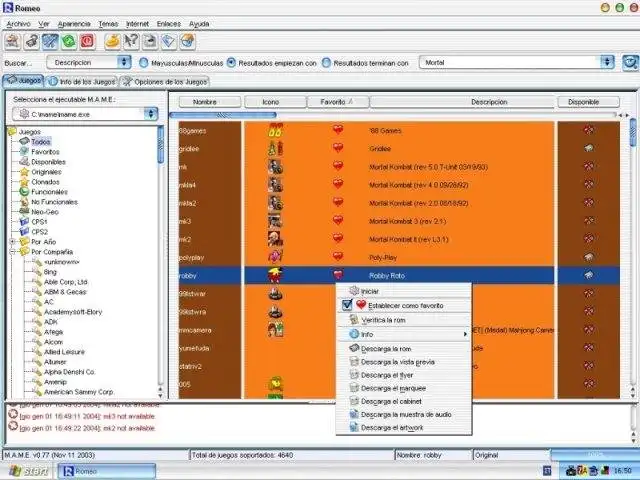Click the joystick icon, first in toolbar
640x480 pixels.
click(x=13, y=42)
